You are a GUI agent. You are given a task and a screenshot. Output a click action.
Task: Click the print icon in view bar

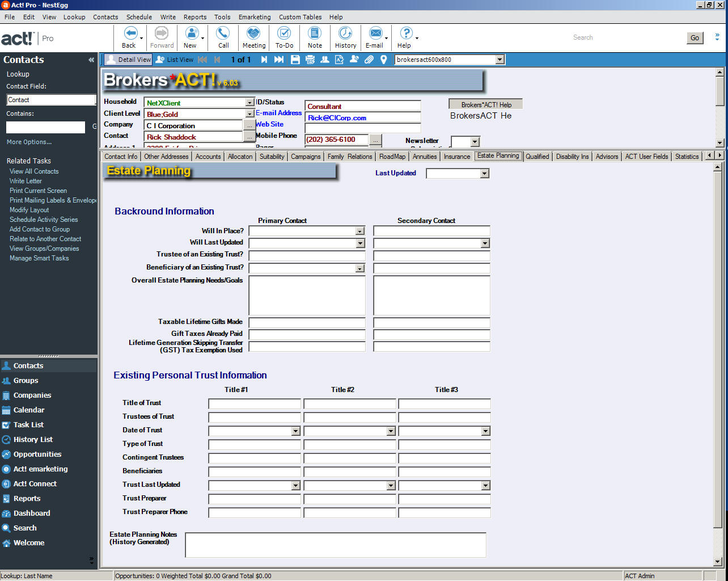click(310, 60)
